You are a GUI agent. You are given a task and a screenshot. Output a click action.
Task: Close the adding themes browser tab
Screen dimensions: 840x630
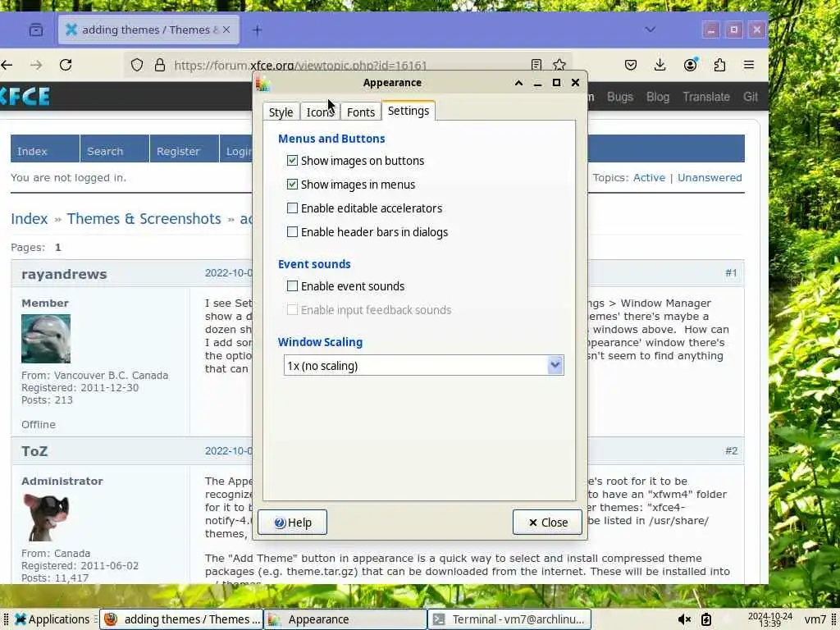pos(226,30)
